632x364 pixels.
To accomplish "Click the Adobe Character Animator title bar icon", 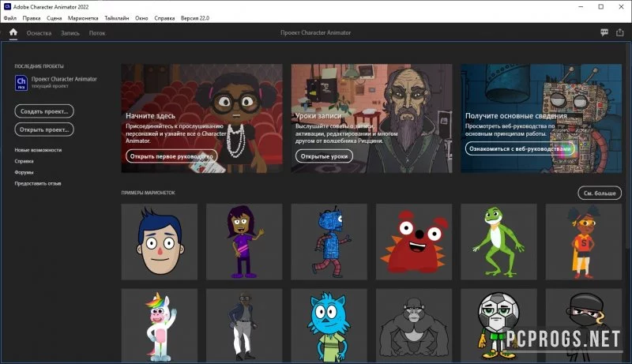I will [x=7, y=6].
